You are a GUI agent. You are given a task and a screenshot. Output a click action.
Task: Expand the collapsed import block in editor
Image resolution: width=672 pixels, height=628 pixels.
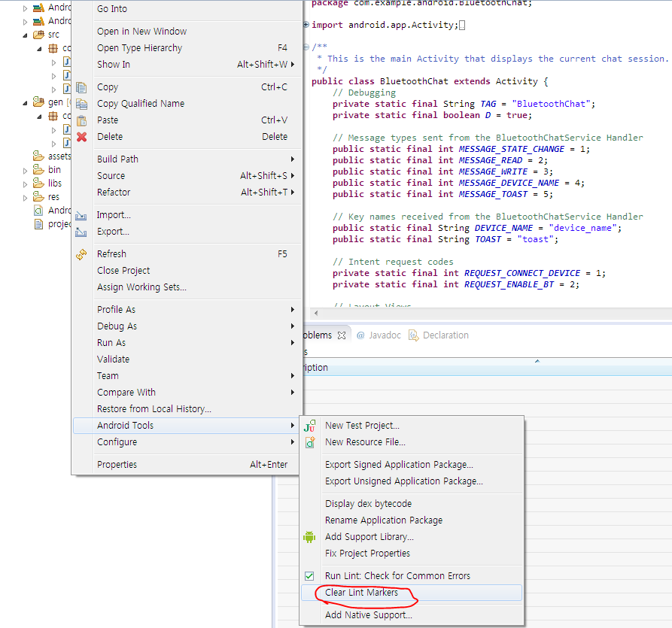coord(306,25)
